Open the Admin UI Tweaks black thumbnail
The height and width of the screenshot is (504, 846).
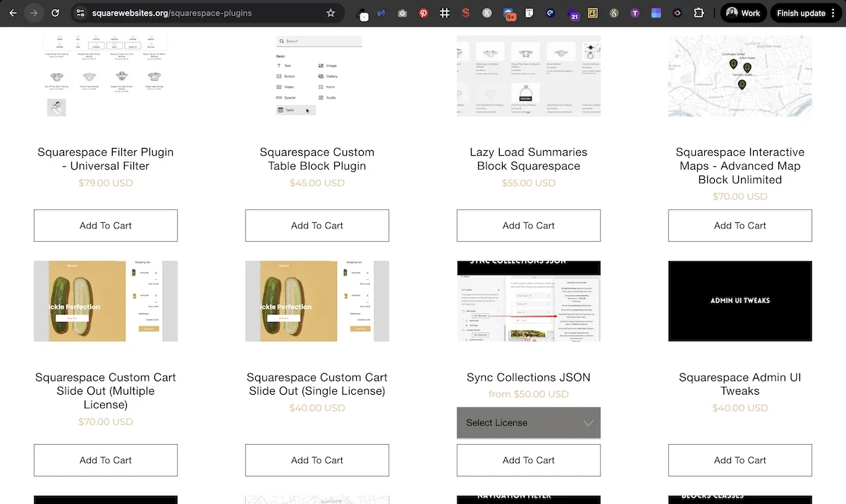click(x=740, y=301)
